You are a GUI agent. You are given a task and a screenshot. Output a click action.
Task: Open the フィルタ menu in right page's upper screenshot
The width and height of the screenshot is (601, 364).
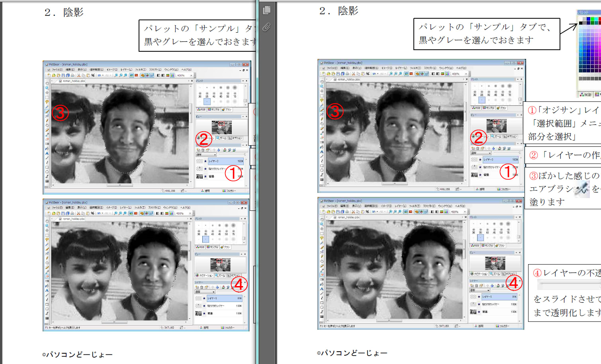[x=414, y=68]
